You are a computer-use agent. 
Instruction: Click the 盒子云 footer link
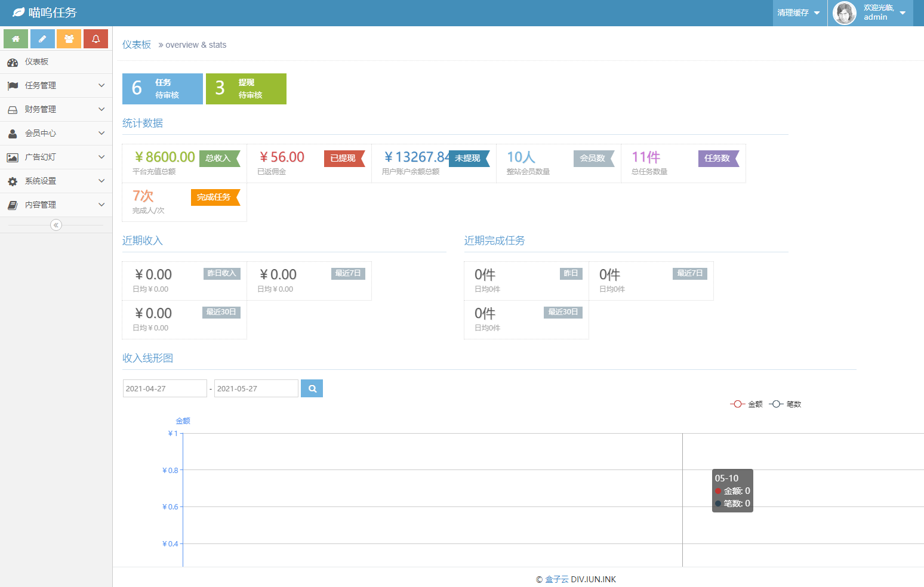tap(556, 579)
